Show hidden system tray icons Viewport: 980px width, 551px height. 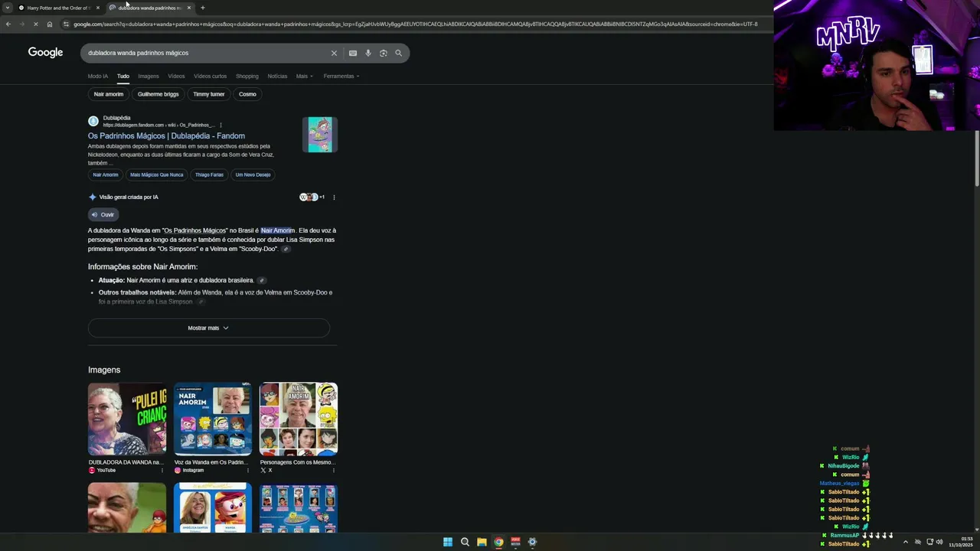tap(905, 542)
